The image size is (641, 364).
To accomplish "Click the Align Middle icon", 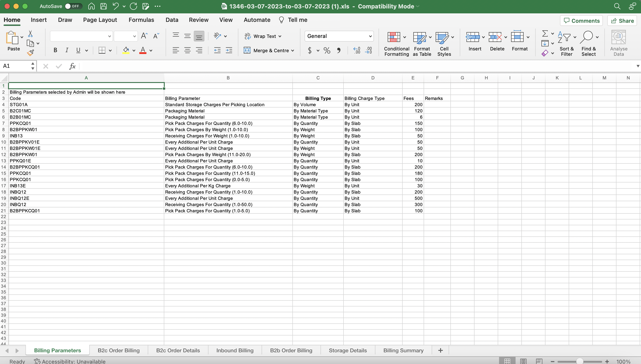I will pos(187,36).
